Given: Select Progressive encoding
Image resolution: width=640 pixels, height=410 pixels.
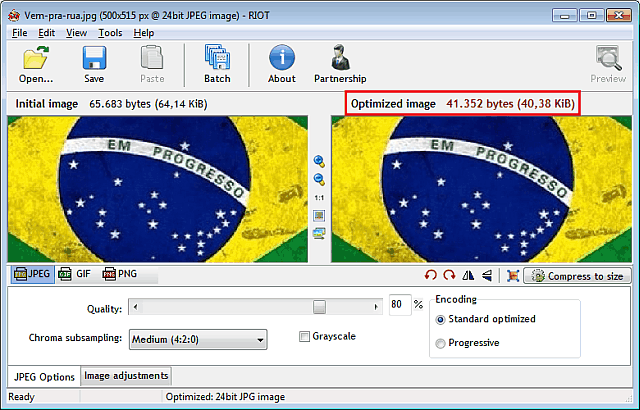Looking at the screenshot, I should [441, 343].
